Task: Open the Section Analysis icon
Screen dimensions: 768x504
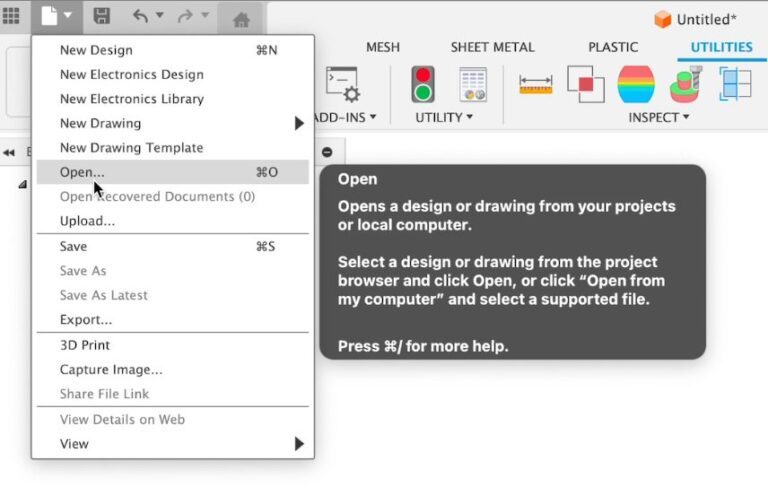Action: tap(735, 84)
